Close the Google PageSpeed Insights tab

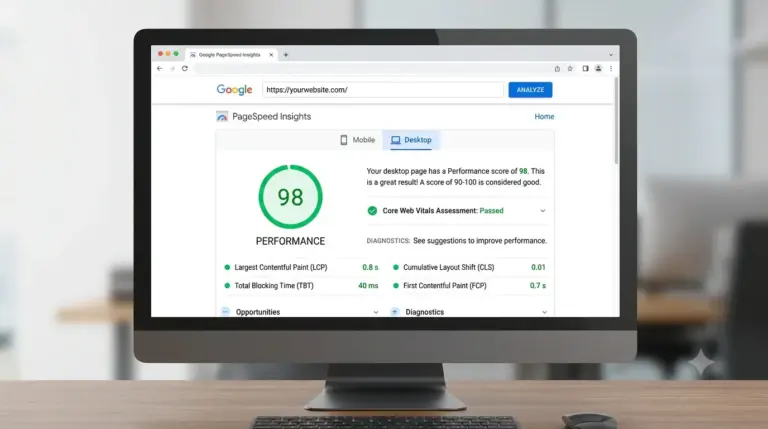271,55
